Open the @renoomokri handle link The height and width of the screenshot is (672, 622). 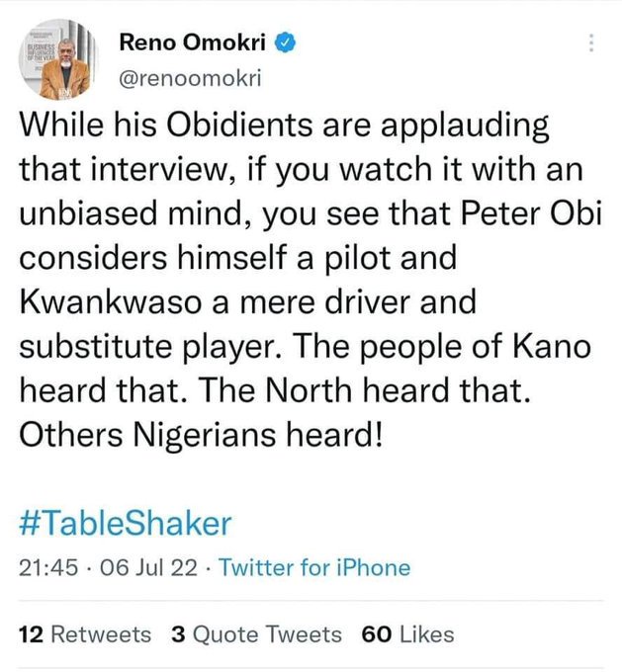click(x=190, y=76)
